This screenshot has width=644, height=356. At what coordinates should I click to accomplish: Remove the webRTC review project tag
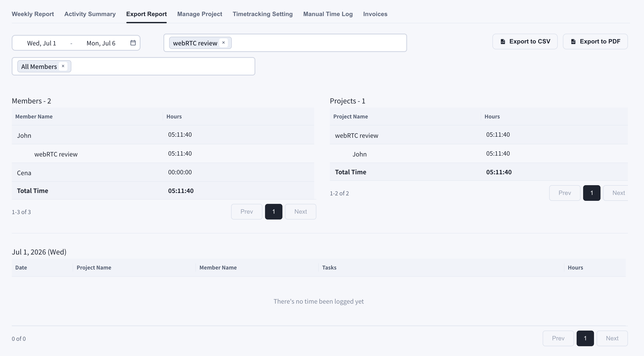click(x=224, y=43)
